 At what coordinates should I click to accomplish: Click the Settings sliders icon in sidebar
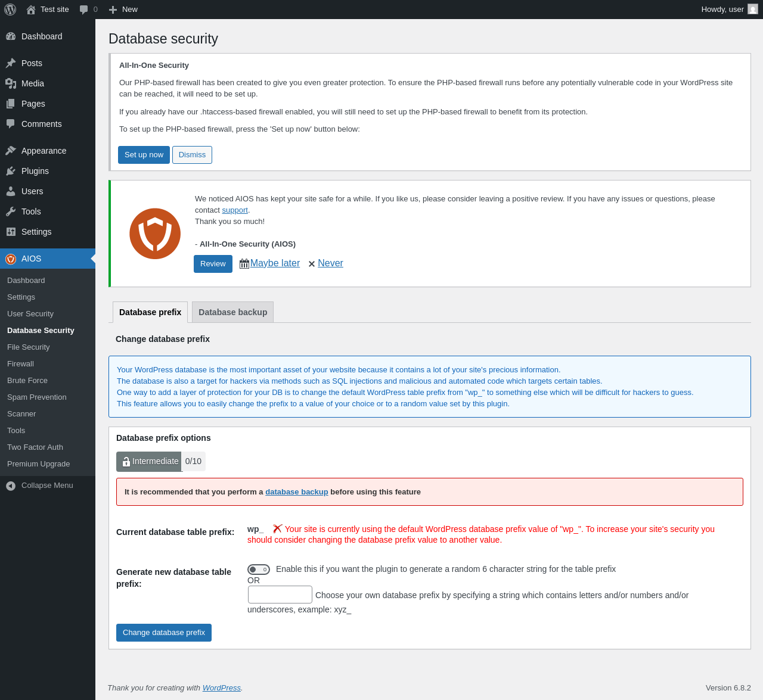pyautogui.click(x=11, y=232)
